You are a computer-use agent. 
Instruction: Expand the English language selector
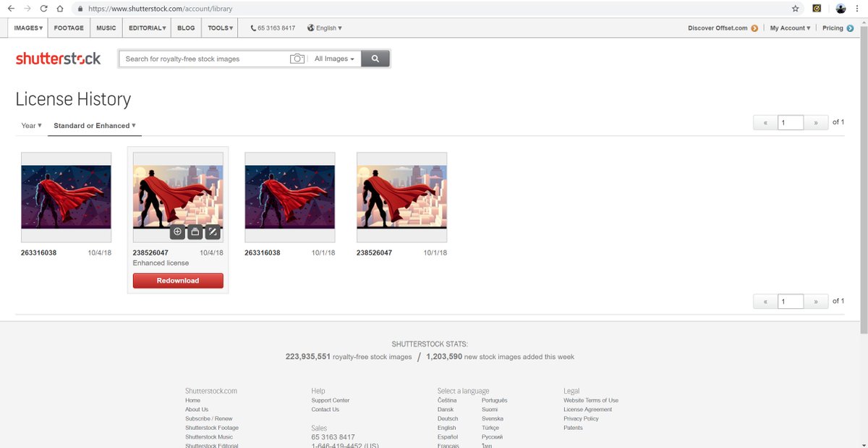pos(325,28)
